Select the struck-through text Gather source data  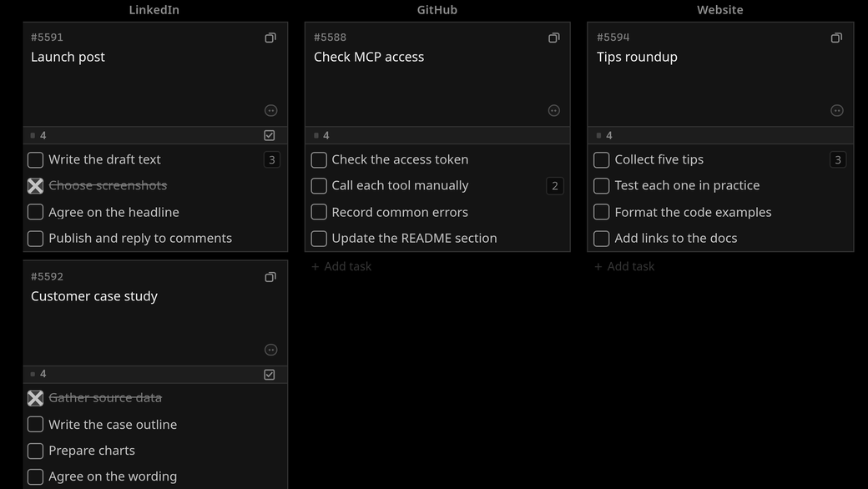(105, 398)
